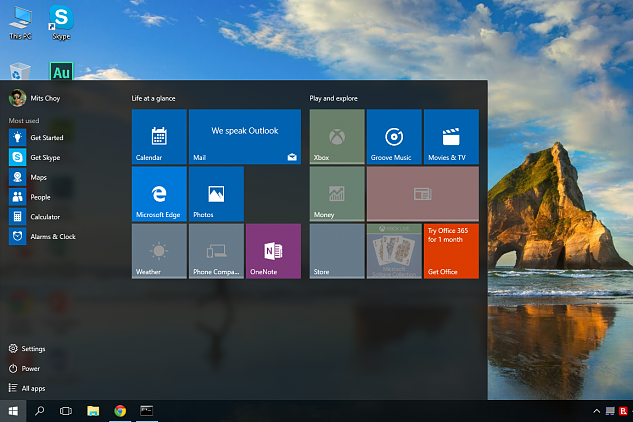Launch Google Chrome from the taskbar
This screenshot has width=633, height=422.
[120, 411]
